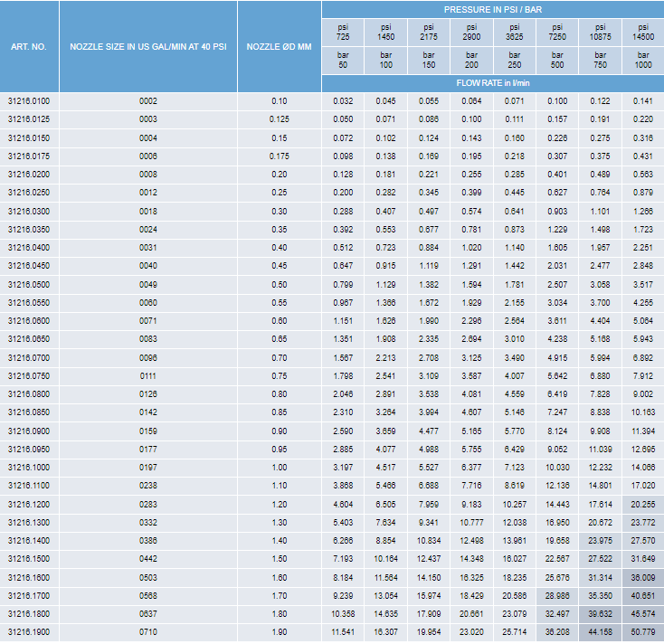Select the shaded flow rate cell 28.986
The width and height of the screenshot is (664, 644).
coord(557,595)
